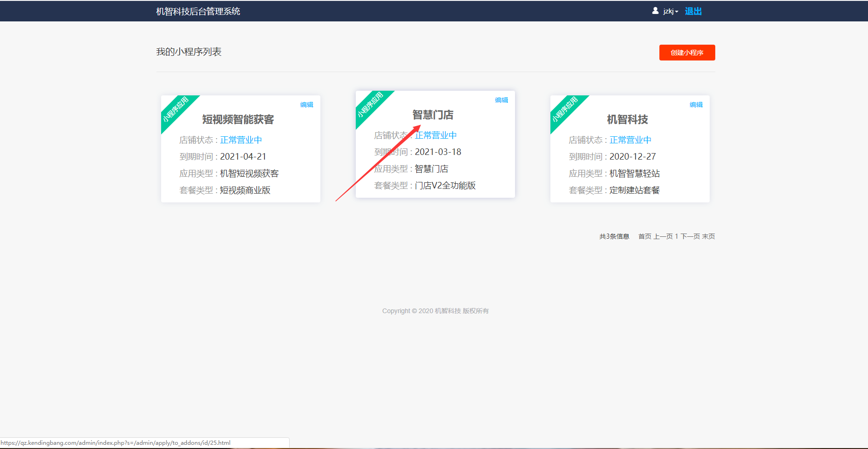This screenshot has height=449, width=868.
Task: Click 正常营业中 status on 机智科技 card
Action: (x=630, y=140)
